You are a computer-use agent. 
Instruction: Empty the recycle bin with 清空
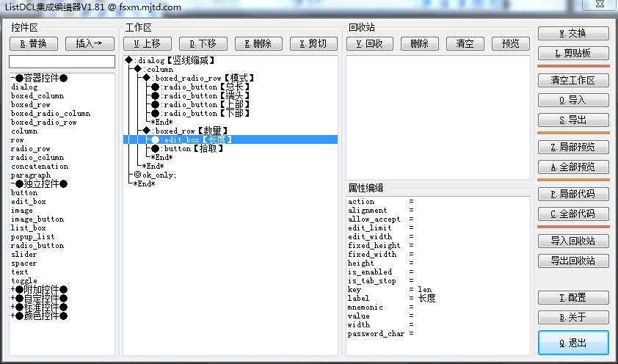[465, 43]
